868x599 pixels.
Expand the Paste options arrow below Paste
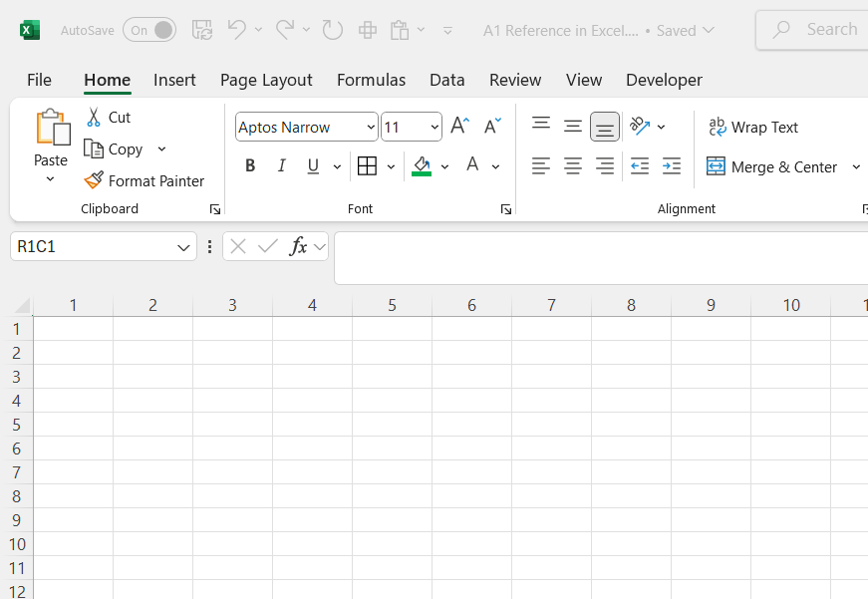(x=51, y=178)
